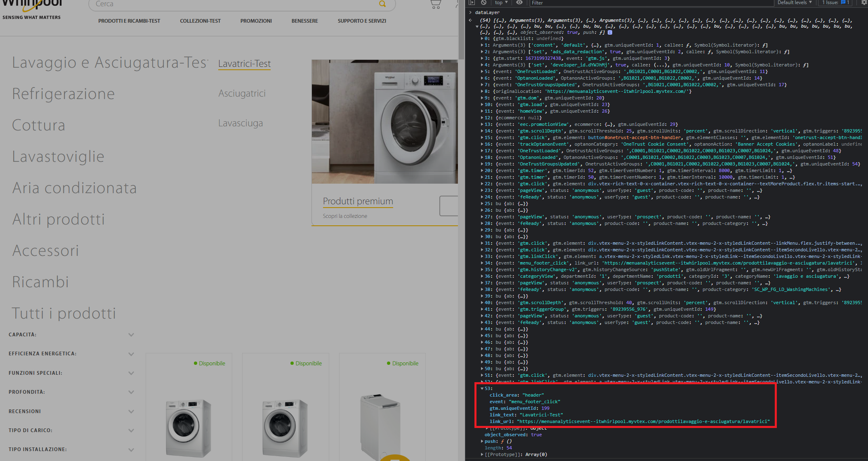Open the 1 Issue badge

point(836,2)
